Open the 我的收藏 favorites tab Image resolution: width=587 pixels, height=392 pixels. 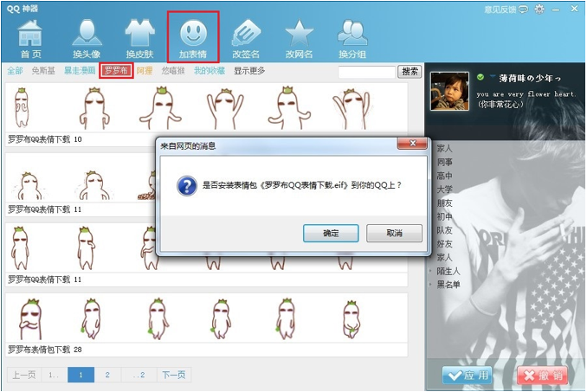click(210, 70)
